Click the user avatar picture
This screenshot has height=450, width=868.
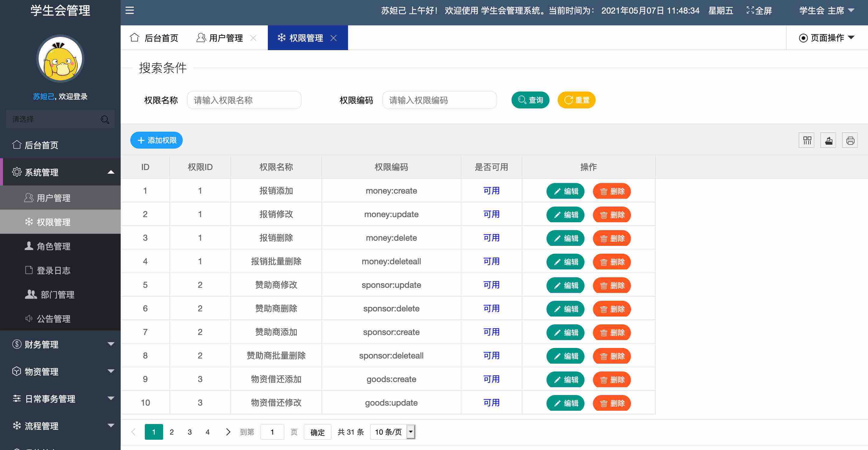click(60, 59)
